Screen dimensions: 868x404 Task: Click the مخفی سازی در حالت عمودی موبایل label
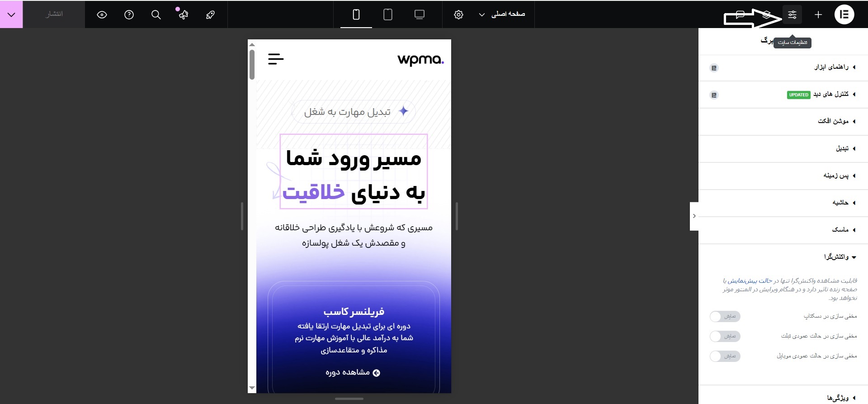pyautogui.click(x=817, y=356)
